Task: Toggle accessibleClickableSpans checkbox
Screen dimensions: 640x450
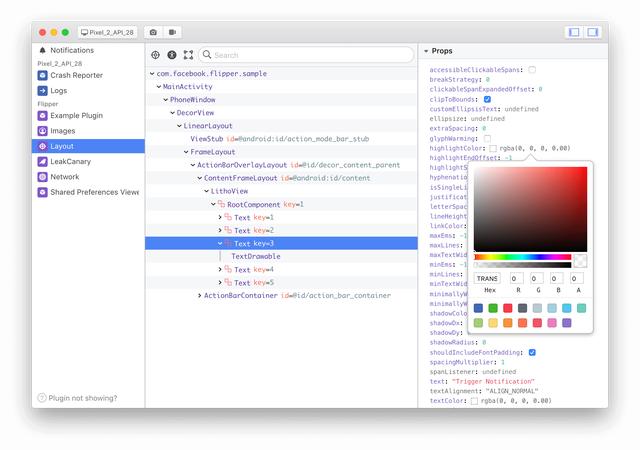Action: (532, 70)
